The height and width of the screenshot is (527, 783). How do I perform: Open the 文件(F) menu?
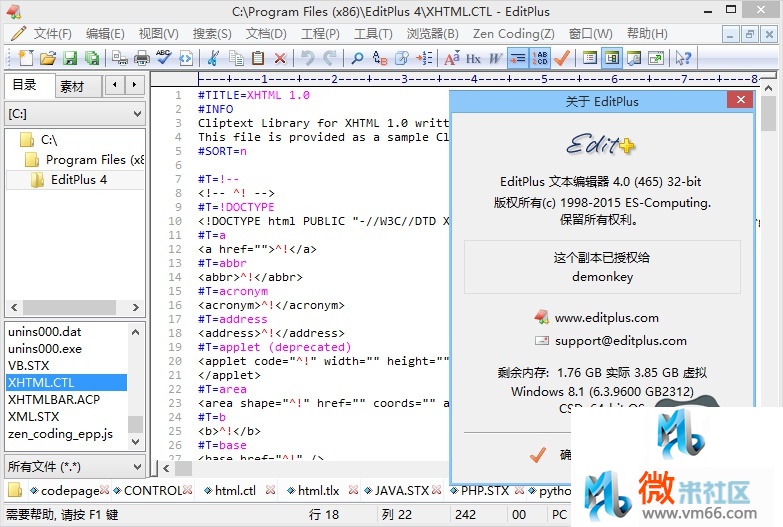point(52,33)
